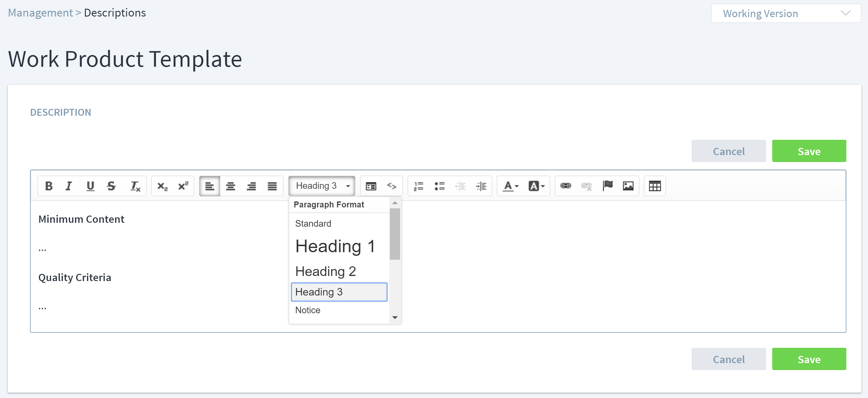Apply strikethrough to the text
The height and width of the screenshot is (398, 868).
coord(111,186)
